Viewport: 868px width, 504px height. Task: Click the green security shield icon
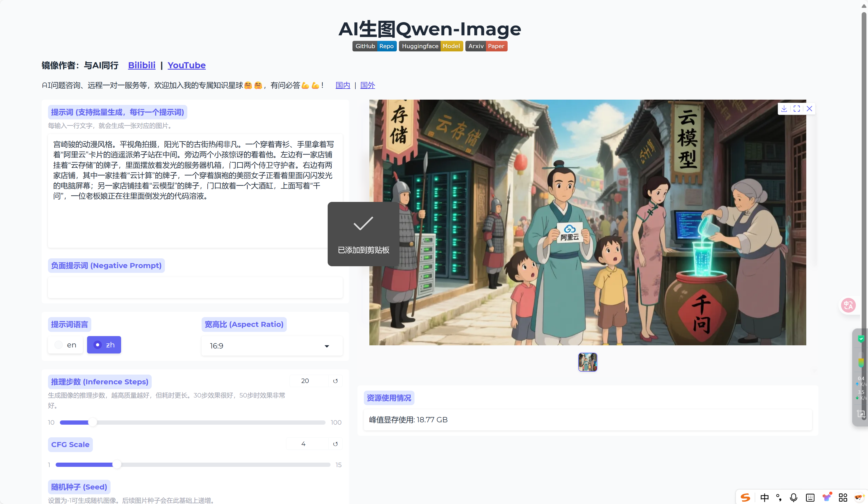click(x=861, y=339)
